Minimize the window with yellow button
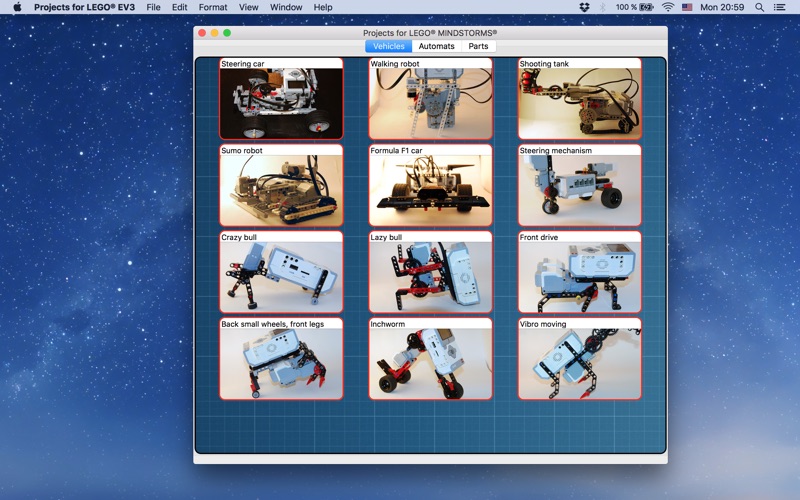The width and height of the screenshot is (800, 500). point(214,33)
